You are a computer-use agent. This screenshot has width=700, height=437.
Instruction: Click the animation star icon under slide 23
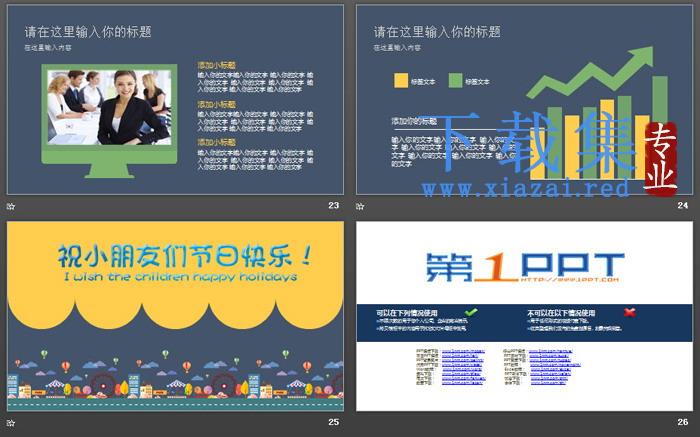pos(11,206)
